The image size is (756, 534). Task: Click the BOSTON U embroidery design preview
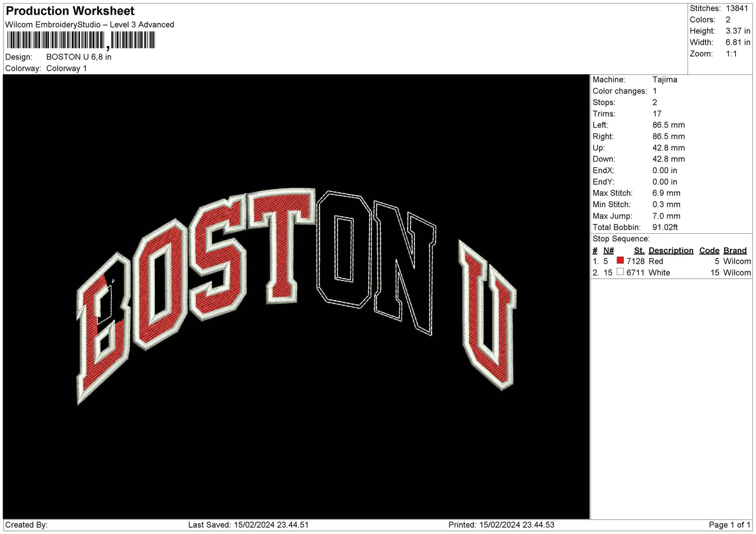(296, 296)
